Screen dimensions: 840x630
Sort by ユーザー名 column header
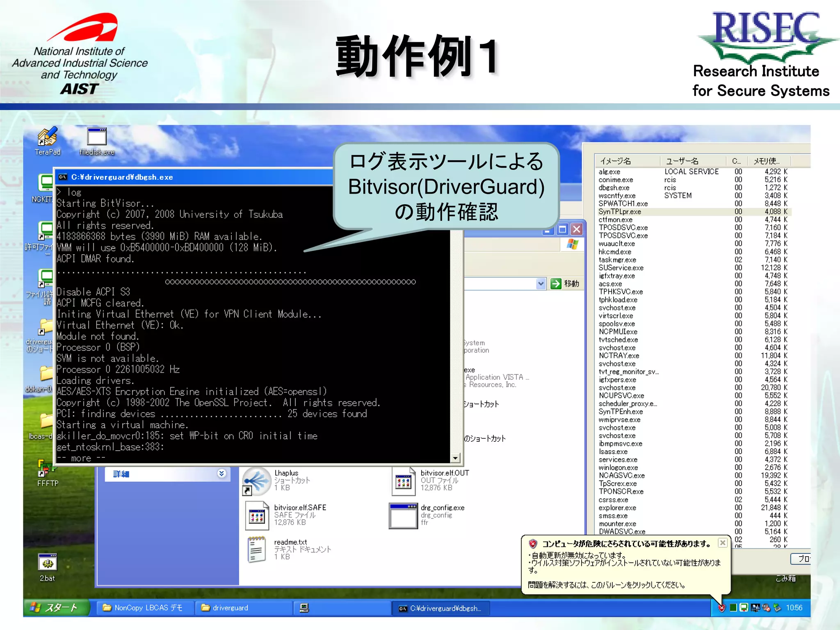point(693,161)
